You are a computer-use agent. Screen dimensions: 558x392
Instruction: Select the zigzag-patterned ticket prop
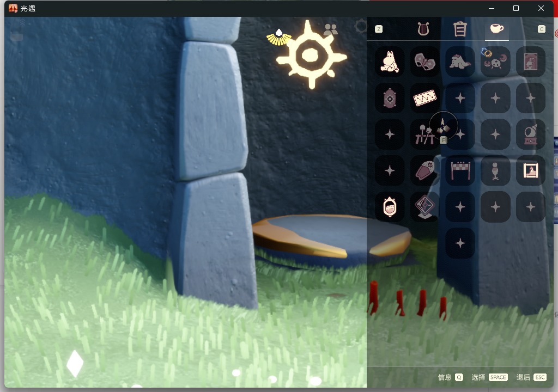[x=424, y=98]
